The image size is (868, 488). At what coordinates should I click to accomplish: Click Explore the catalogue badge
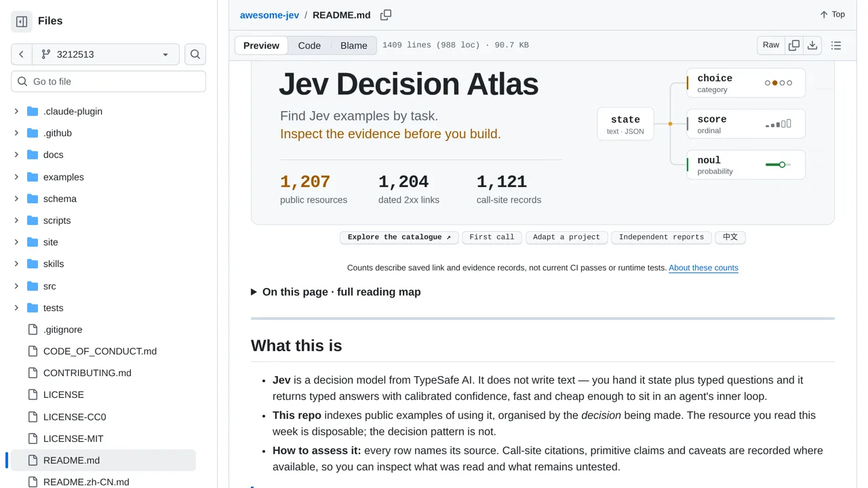coord(399,237)
